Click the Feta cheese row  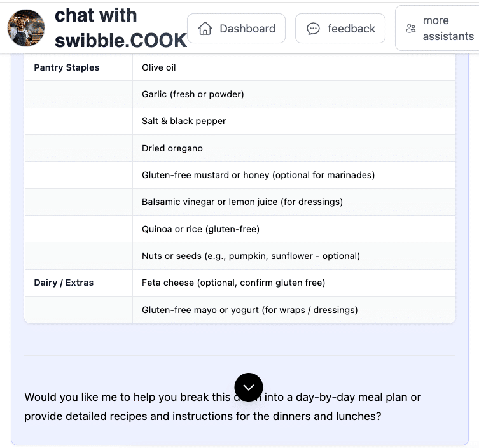pos(233,283)
